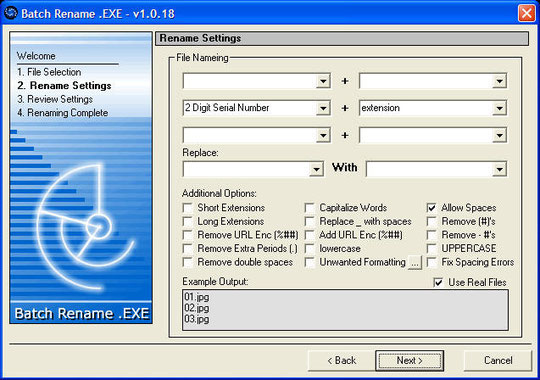Expand the extension dropdown
Screen dimensions: 540x380
coord(499,108)
